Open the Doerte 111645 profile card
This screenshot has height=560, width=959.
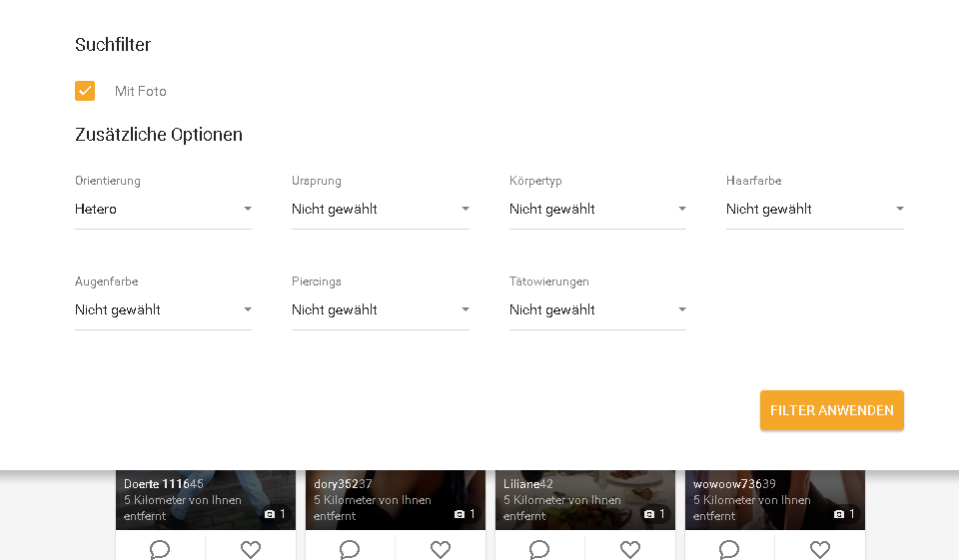coord(205,499)
